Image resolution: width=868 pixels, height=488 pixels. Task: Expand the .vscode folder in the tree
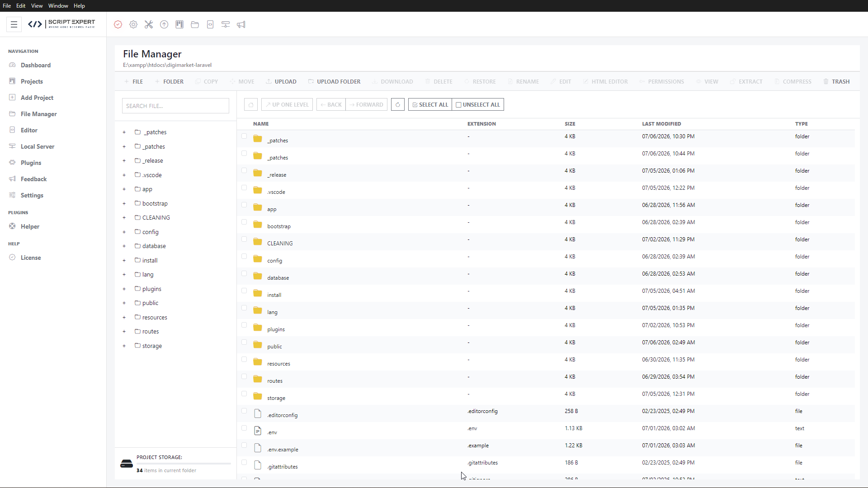[124, 175]
